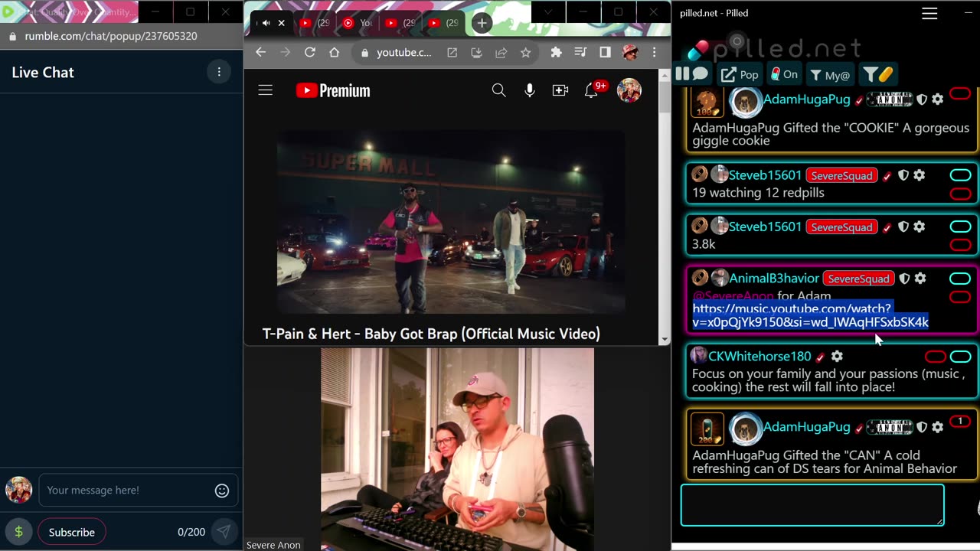This screenshot has height=551, width=980.
Task: Open Chrome media controls icon
Action: [580, 52]
